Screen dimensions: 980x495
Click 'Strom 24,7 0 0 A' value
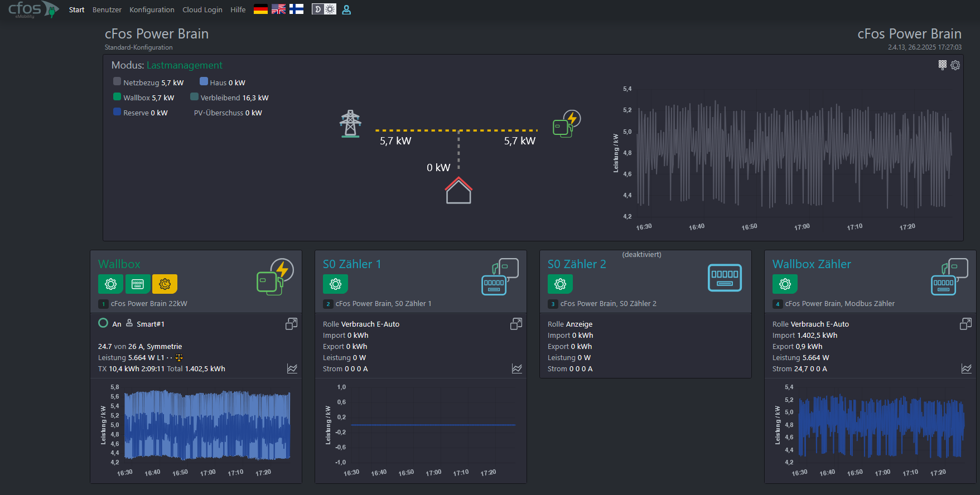coord(799,369)
